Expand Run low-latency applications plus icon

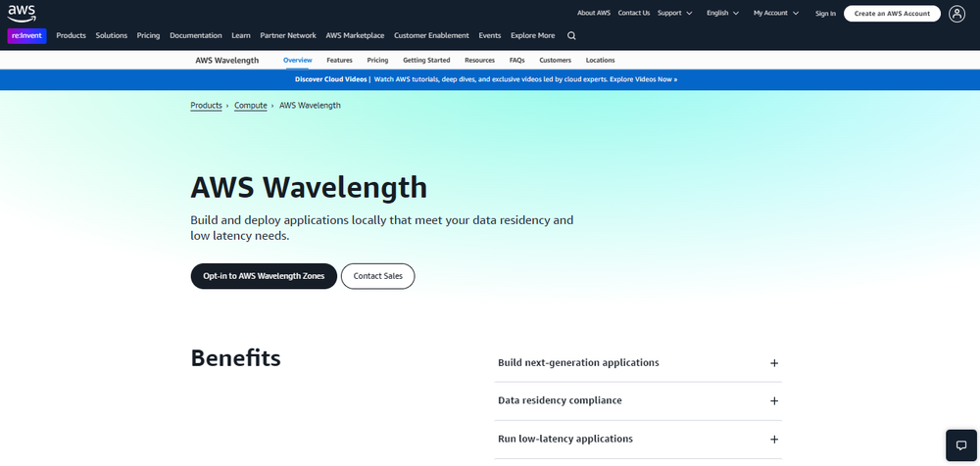point(774,440)
